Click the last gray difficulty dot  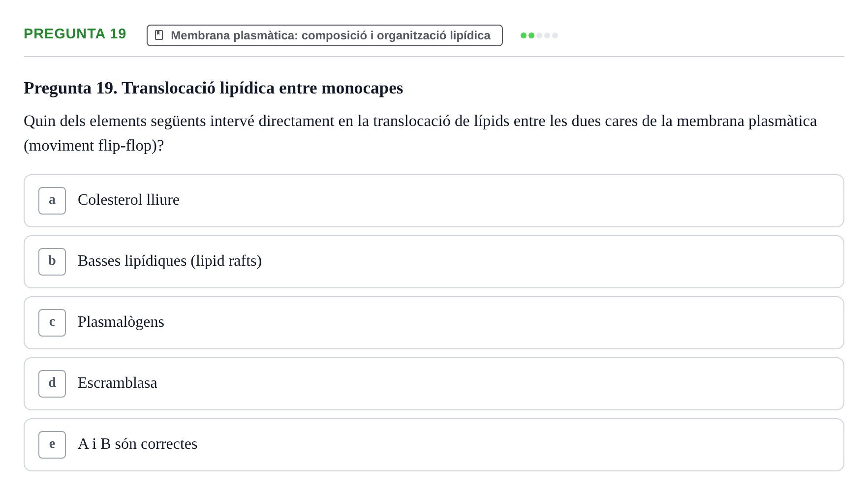point(555,35)
